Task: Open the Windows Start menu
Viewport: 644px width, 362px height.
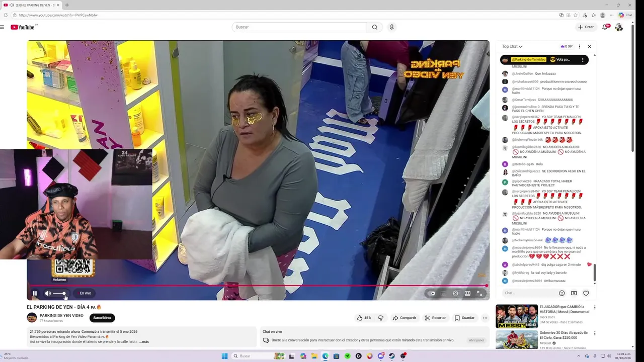Action: click(224, 356)
